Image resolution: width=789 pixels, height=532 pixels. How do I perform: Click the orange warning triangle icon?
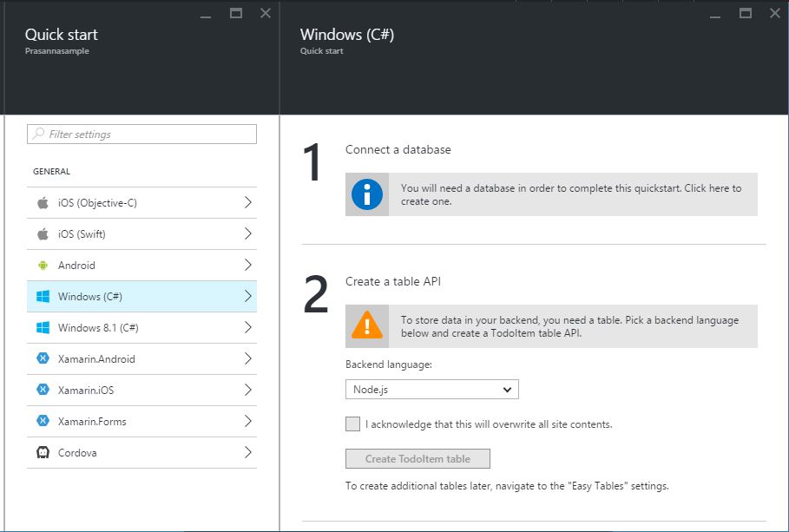point(367,326)
